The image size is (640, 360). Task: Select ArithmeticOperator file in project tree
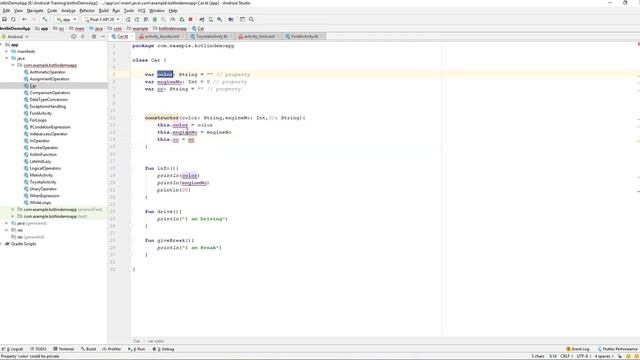click(x=47, y=72)
